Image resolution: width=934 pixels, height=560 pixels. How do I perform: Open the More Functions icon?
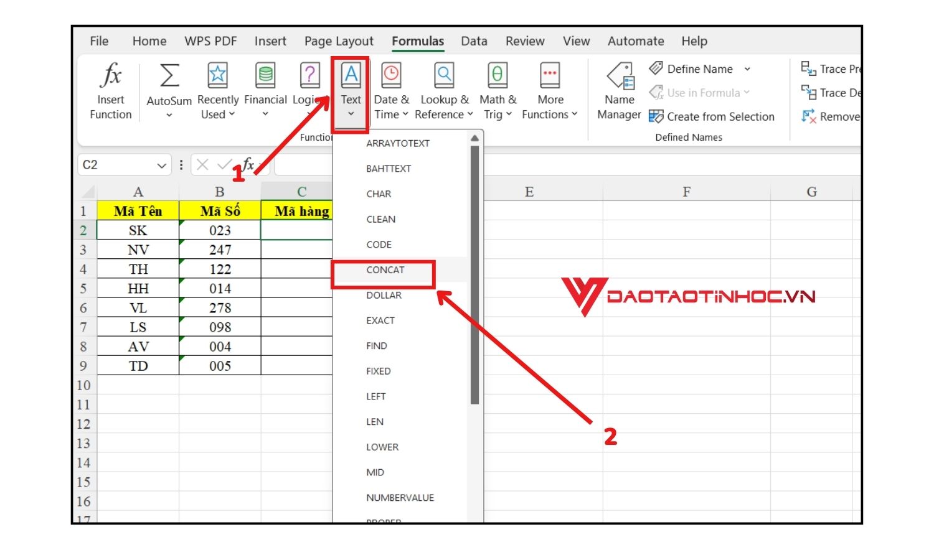pyautogui.click(x=550, y=75)
